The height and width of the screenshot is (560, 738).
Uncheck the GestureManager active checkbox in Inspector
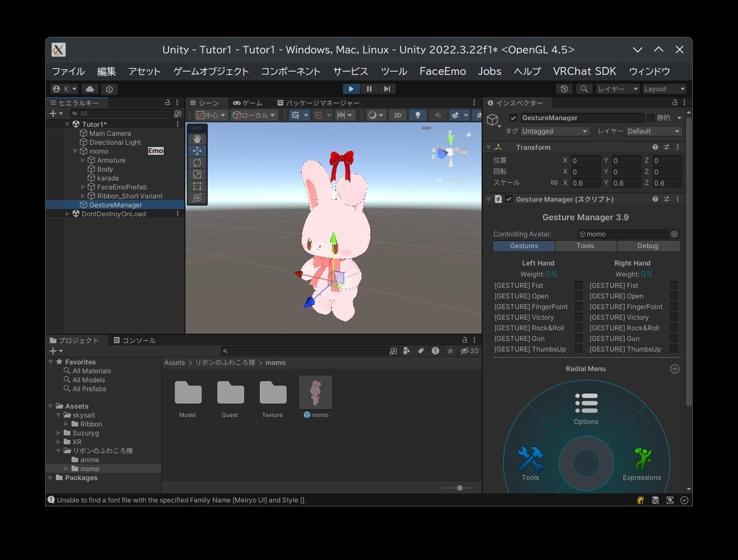[513, 117]
